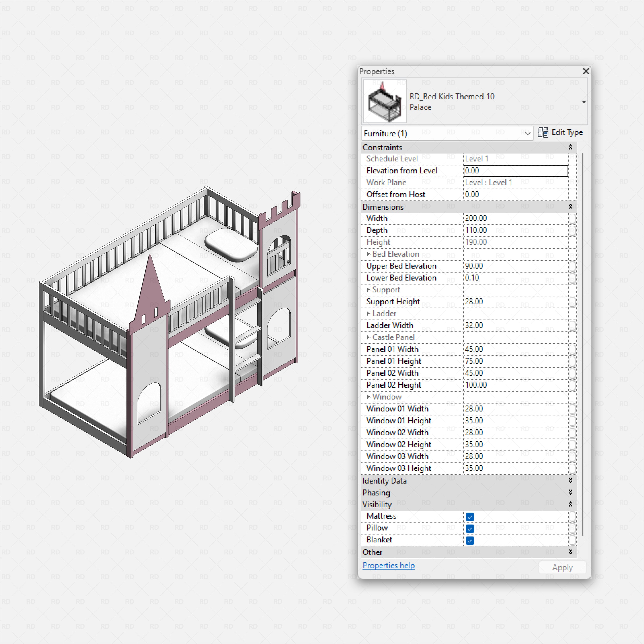Expand the Window parameter group
Viewport: 644px width, 644px height.
369,397
